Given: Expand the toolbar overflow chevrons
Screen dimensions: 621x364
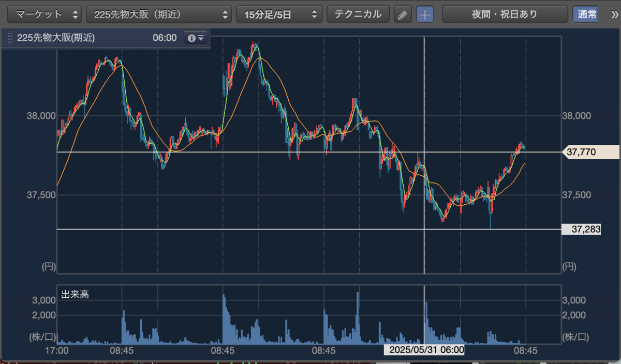Looking at the screenshot, I should click(x=614, y=14).
